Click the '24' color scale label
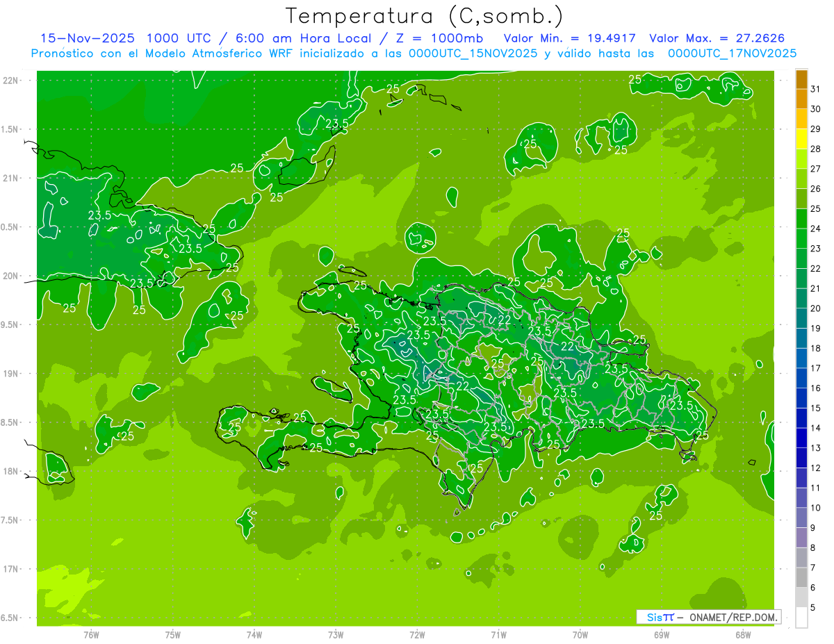834x644 pixels. 816,229
